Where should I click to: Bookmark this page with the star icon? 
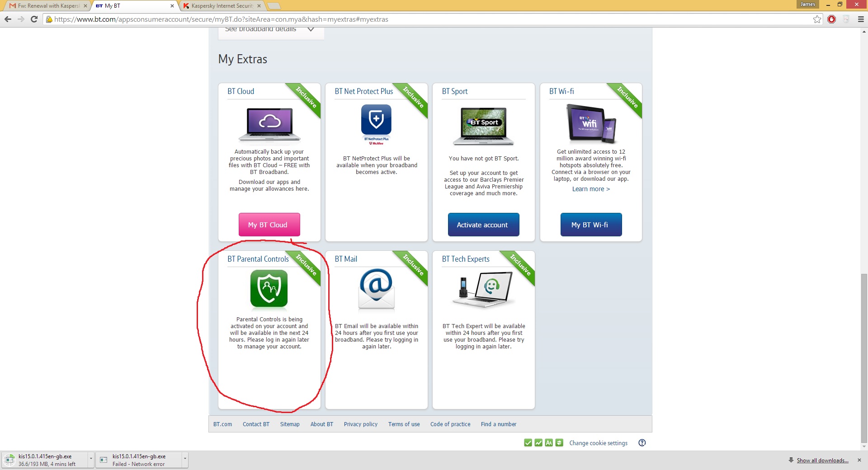point(817,19)
